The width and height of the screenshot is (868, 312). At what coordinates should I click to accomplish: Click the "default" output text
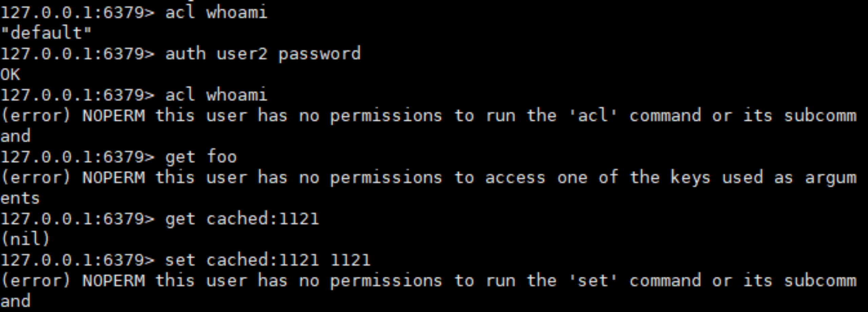coord(46,33)
